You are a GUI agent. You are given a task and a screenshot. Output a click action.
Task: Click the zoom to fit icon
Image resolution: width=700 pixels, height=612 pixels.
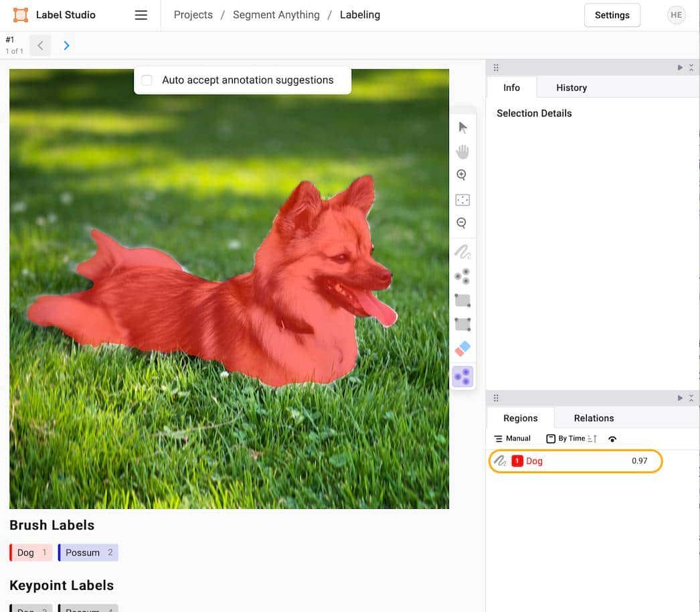tap(462, 200)
